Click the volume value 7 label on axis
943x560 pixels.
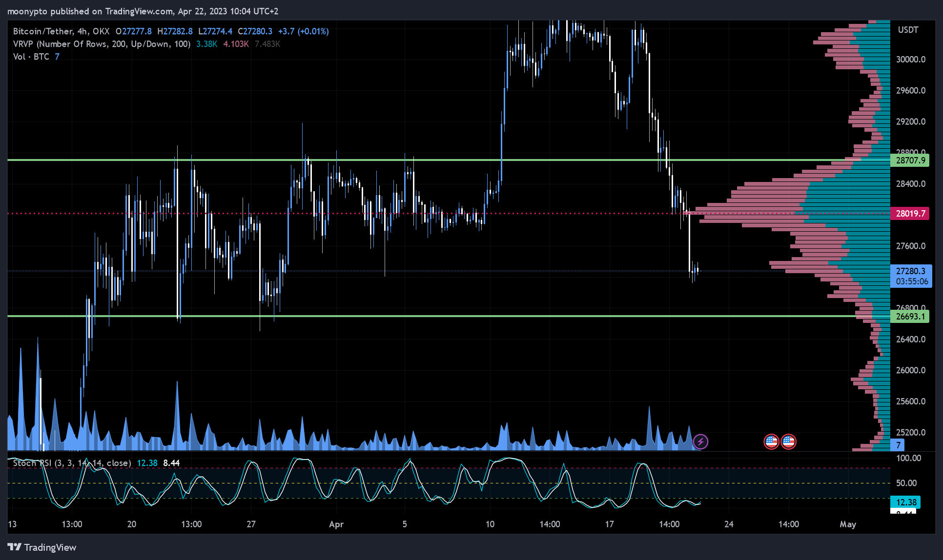[x=898, y=445]
